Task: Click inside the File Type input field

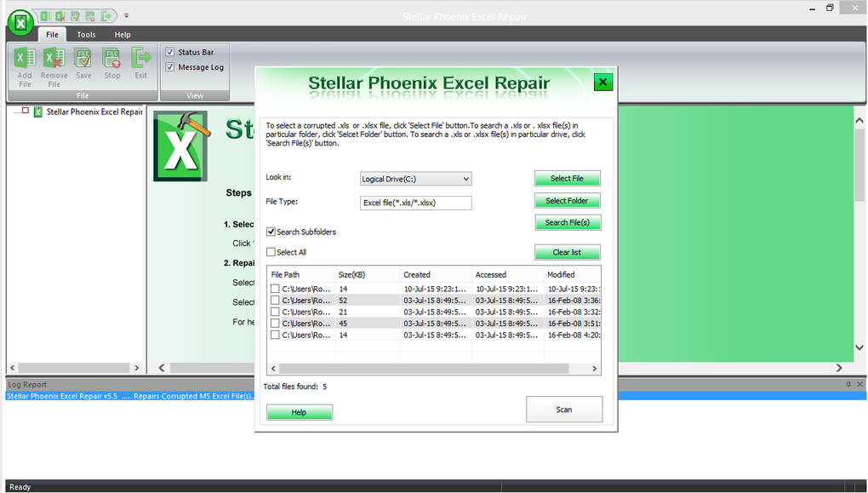Action: click(x=414, y=203)
